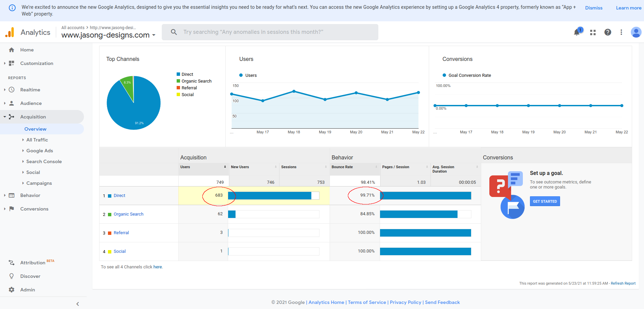Click the Google Analytics logo icon
This screenshot has height=309, width=644.
pyautogui.click(x=10, y=32)
